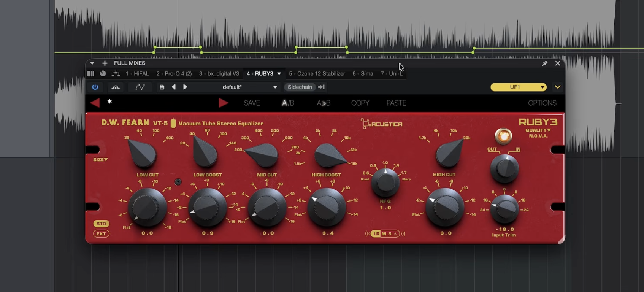Switch to the 2 - Pro-Q 4 (2) tab
644x292 pixels.
pos(174,73)
